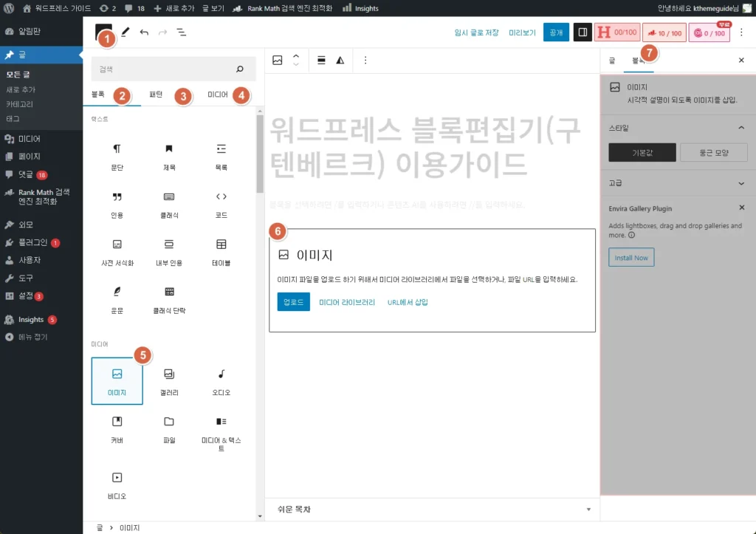Select the Rounded (둥근 모양) style
The width and height of the screenshot is (756, 534).
coord(714,152)
